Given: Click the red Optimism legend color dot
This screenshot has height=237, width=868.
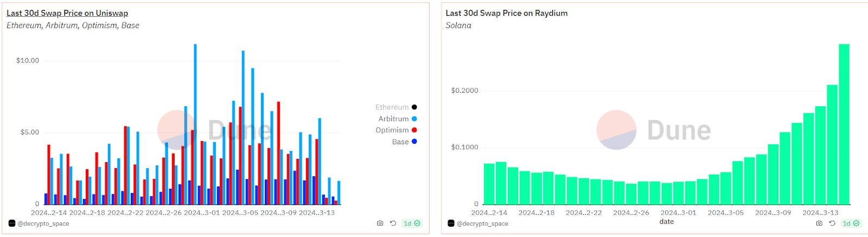Looking at the screenshot, I should pos(414,130).
